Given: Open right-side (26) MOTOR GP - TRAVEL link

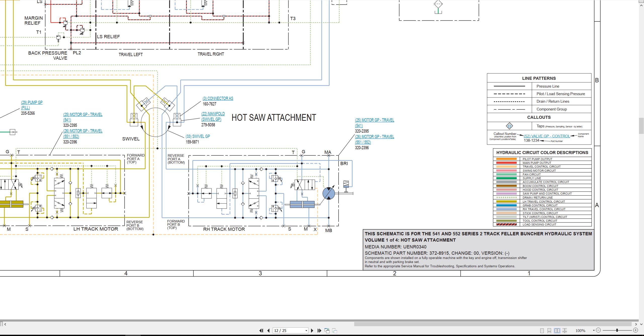Looking at the screenshot, I should pyautogui.click(x=375, y=137).
